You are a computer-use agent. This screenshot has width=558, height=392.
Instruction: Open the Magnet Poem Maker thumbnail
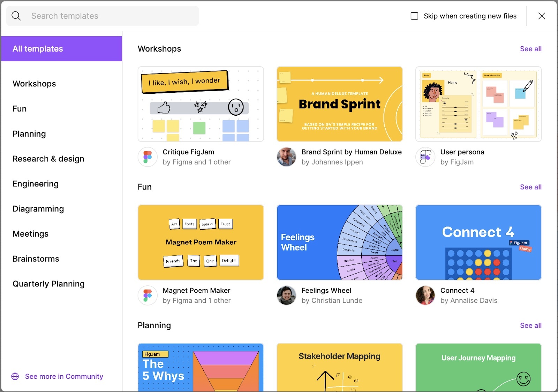point(201,243)
